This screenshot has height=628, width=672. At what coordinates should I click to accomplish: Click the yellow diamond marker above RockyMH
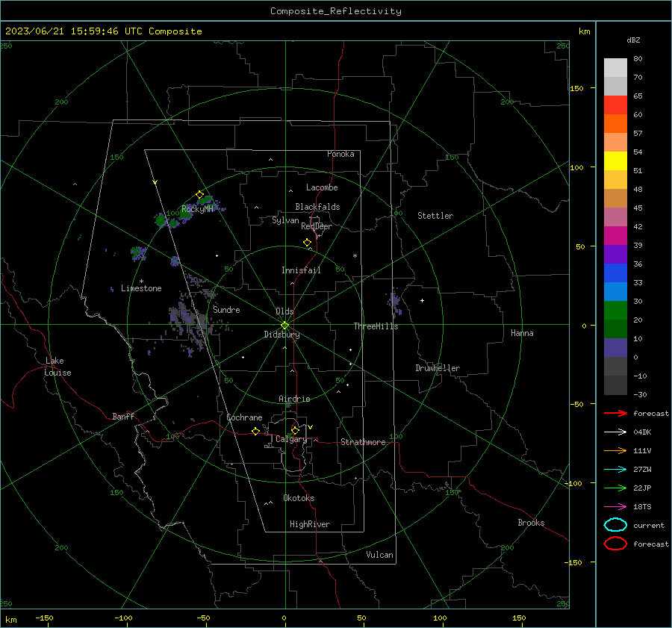[x=199, y=195]
